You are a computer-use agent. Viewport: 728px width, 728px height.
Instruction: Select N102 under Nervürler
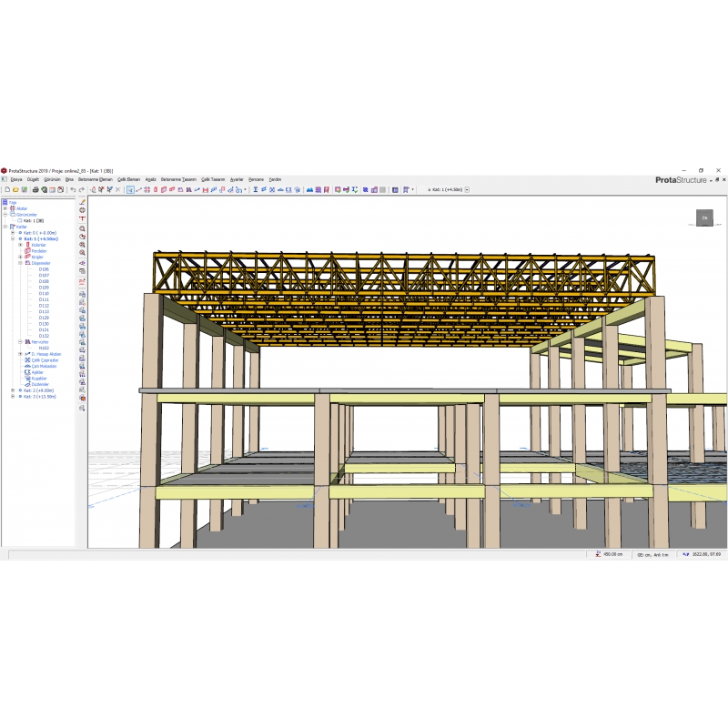point(44,348)
